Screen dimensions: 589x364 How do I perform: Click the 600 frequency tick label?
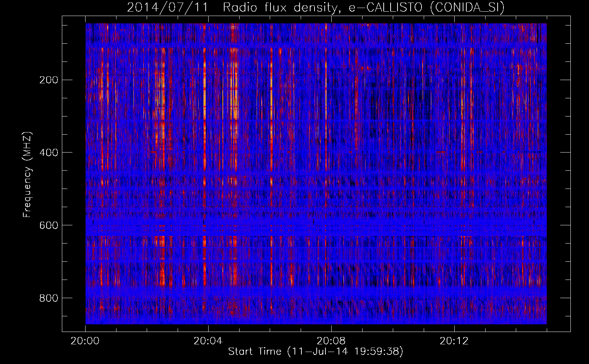[x=48, y=225]
